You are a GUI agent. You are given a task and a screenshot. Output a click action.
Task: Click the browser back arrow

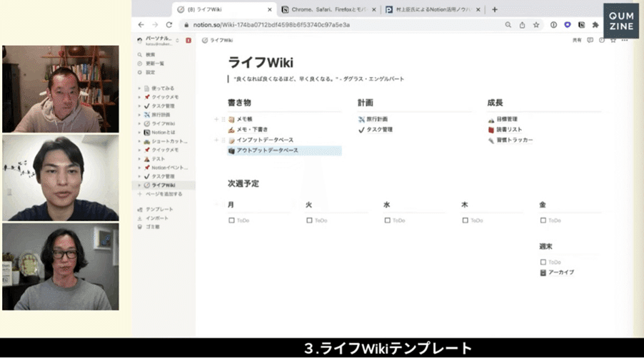coord(140,24)
